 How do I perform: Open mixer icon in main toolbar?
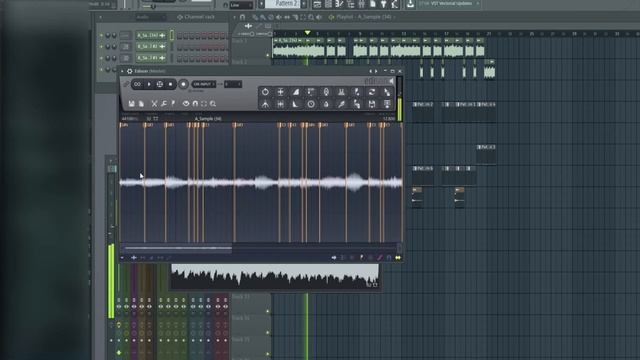pos(362,4)
